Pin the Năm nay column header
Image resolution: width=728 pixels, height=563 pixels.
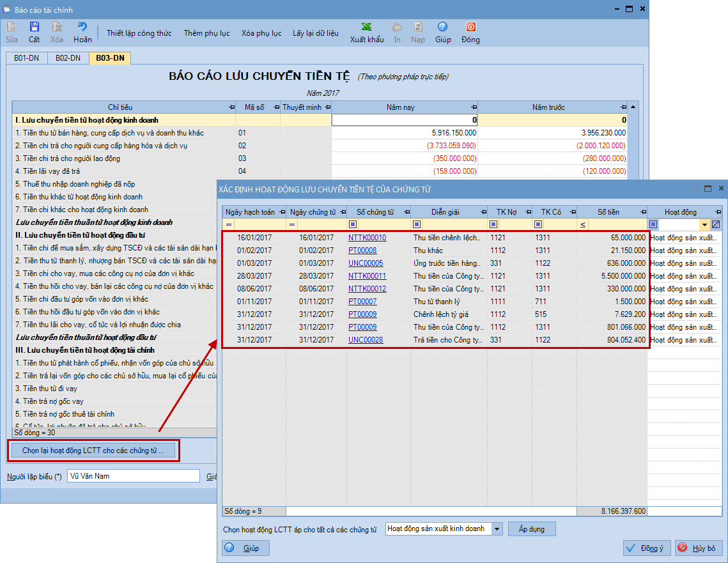pos(474,107)
